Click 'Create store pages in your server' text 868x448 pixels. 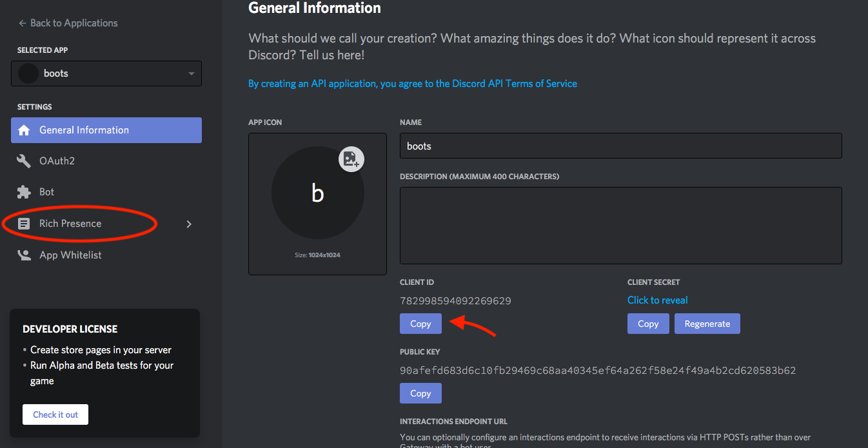click(101, 350)
